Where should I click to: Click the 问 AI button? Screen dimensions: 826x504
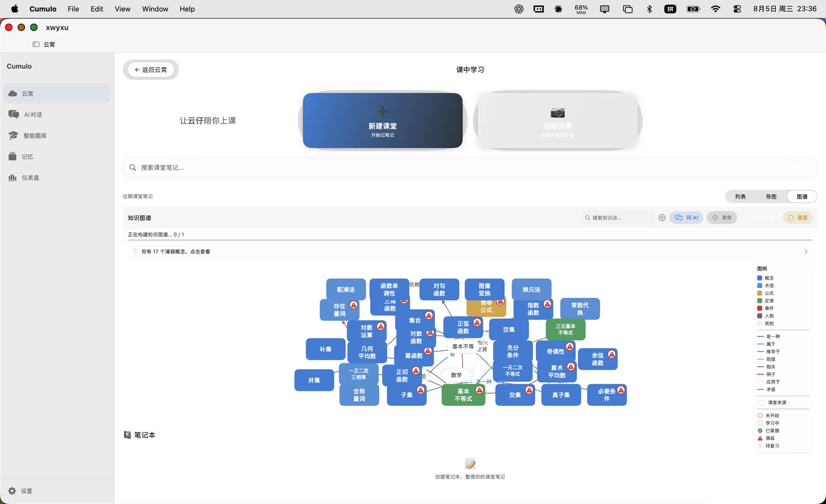686,218
